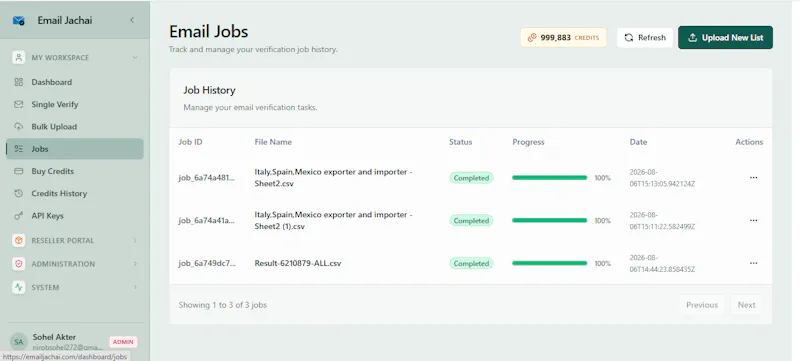Open Credits History page
Image resolution: width=800 pixels, height=361 pixels.
point(74,193)
